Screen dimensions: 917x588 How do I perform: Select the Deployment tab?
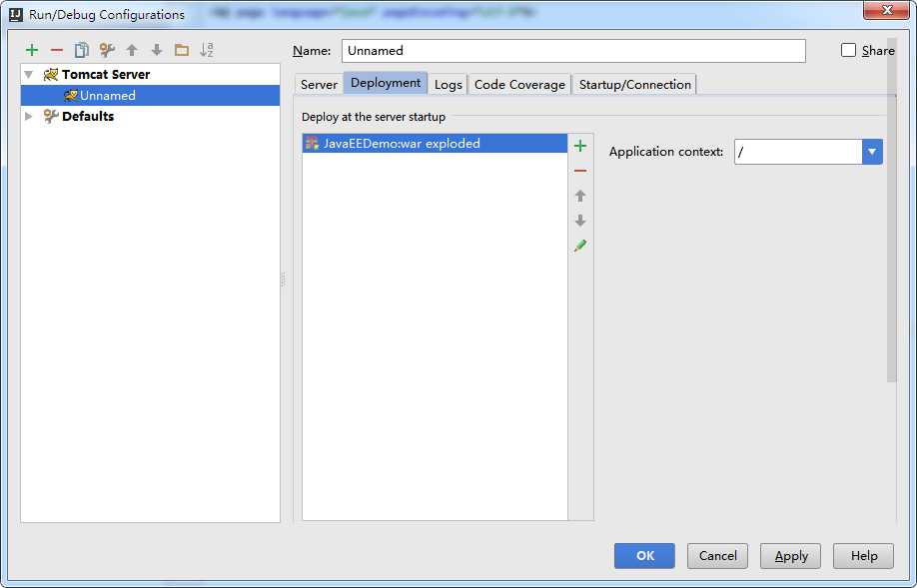tap(386, 83)
